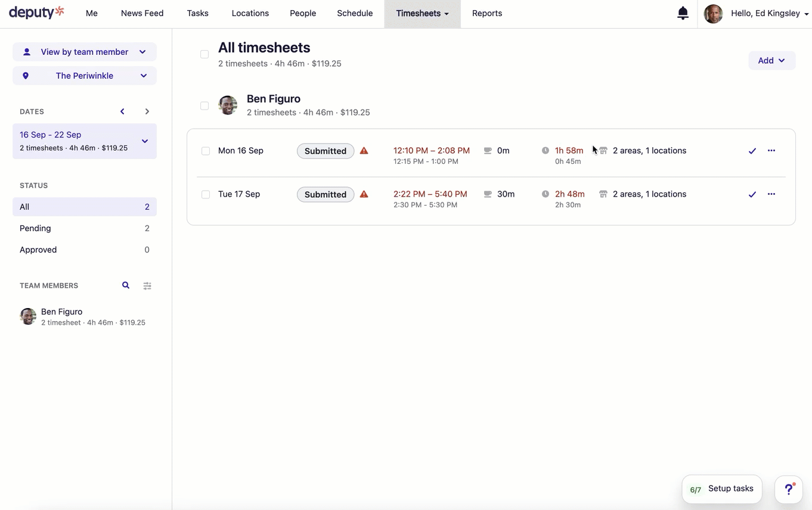
Task: Open the People tab
Action: tap(303, 13)
